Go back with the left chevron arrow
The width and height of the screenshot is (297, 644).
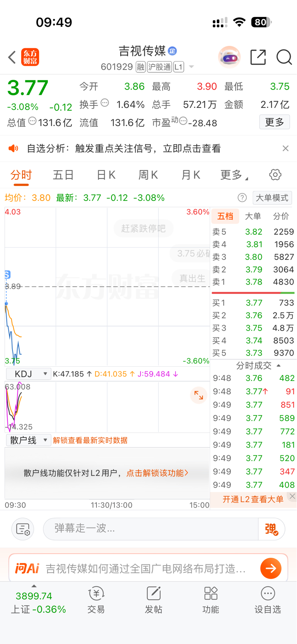pos(12,57)
